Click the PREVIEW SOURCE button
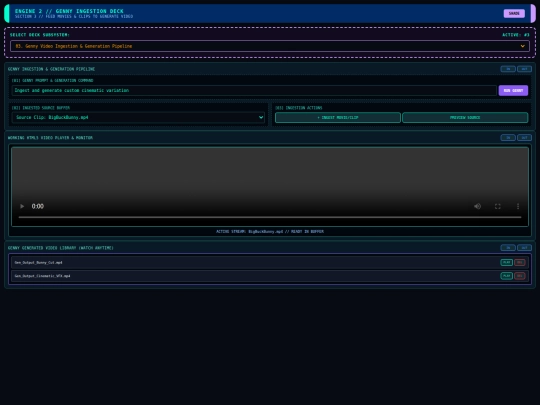 tap(465, 117)
